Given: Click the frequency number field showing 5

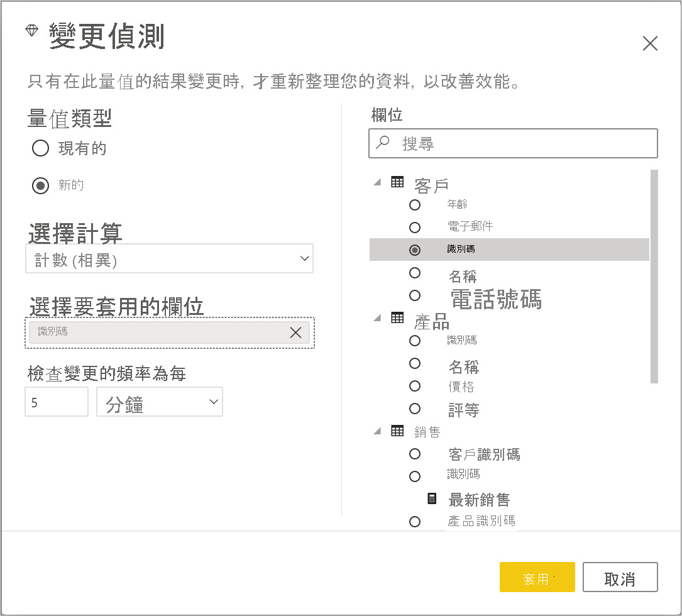Looking at the screenshot, I should coord(57,402).
